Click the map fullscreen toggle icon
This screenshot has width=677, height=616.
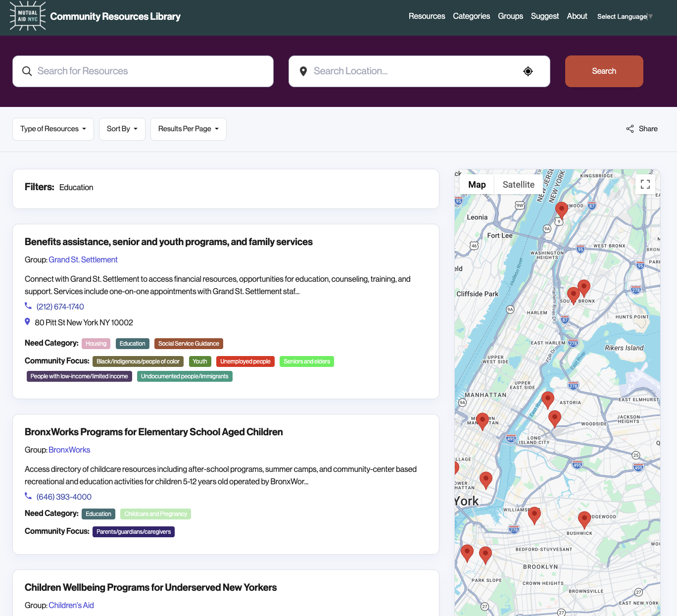click(x=645, y=184)
